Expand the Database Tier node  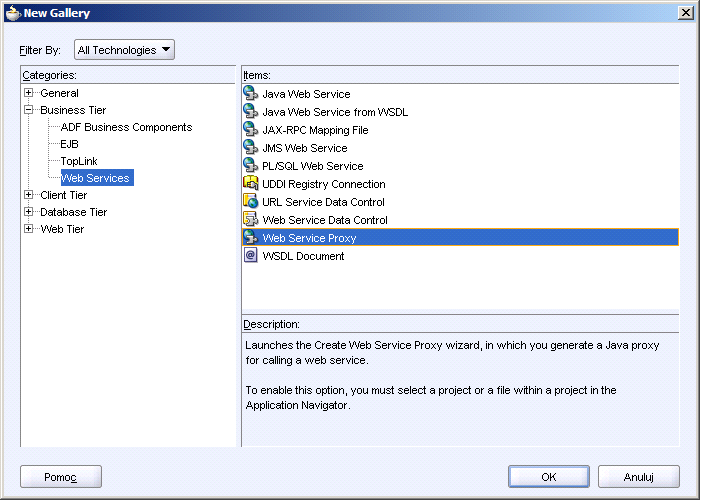pyautogui.click(x=29, y=212)
